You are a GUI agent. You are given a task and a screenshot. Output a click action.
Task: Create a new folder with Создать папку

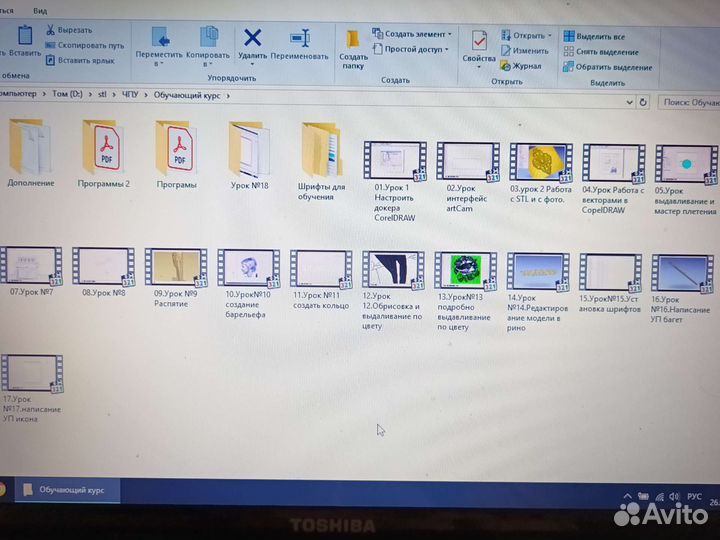(x=353, y=46)
